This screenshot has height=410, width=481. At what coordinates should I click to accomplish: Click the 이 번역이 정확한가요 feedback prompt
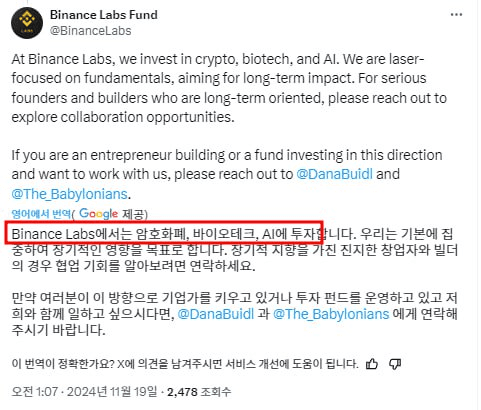[x=185, y=364]
